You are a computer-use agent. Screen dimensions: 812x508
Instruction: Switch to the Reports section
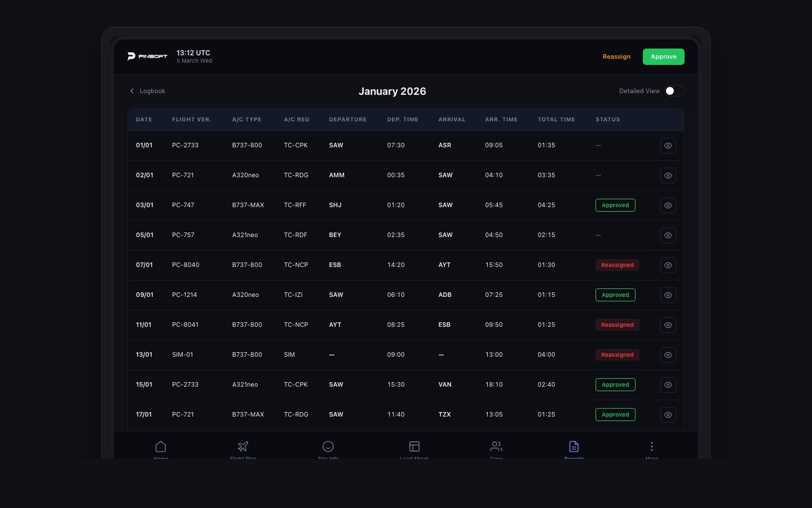click(x=574, y=447)
